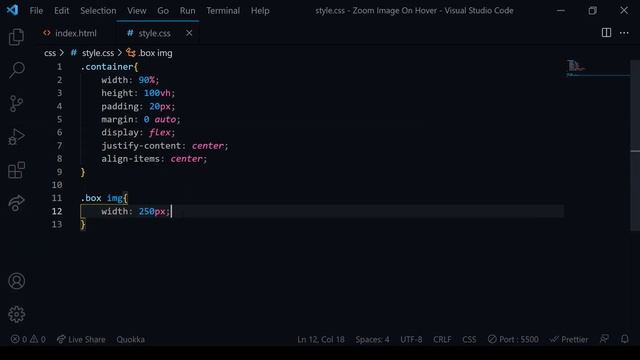Close the style.css tab
Screen dimensions: 640x360
[189, 33]
